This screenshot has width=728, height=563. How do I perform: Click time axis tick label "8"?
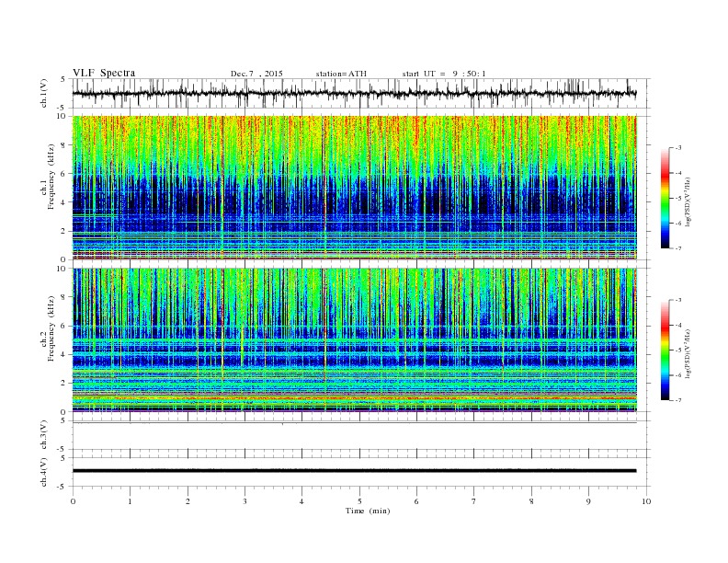[x=531, y=501]
